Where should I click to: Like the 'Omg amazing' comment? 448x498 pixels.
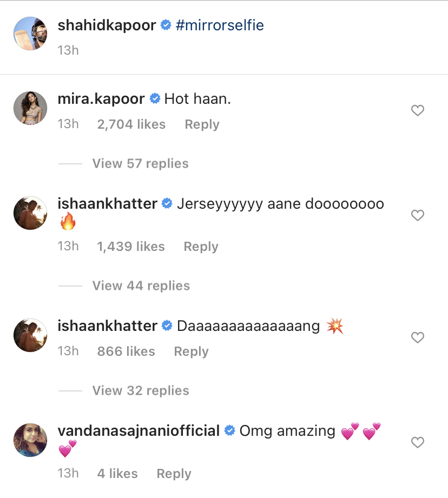417,442
